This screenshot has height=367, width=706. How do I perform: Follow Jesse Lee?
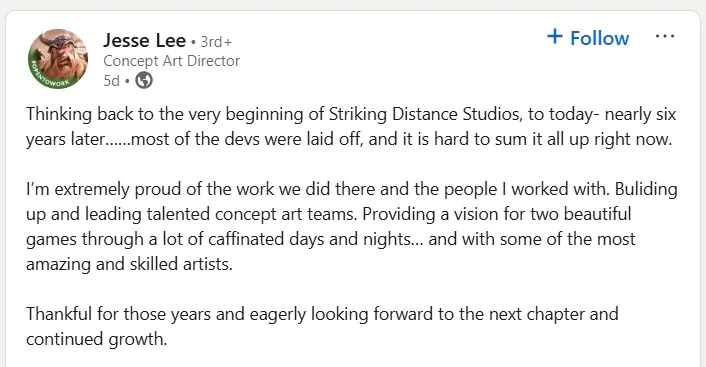pyautogui.click(x=588, y=37)
